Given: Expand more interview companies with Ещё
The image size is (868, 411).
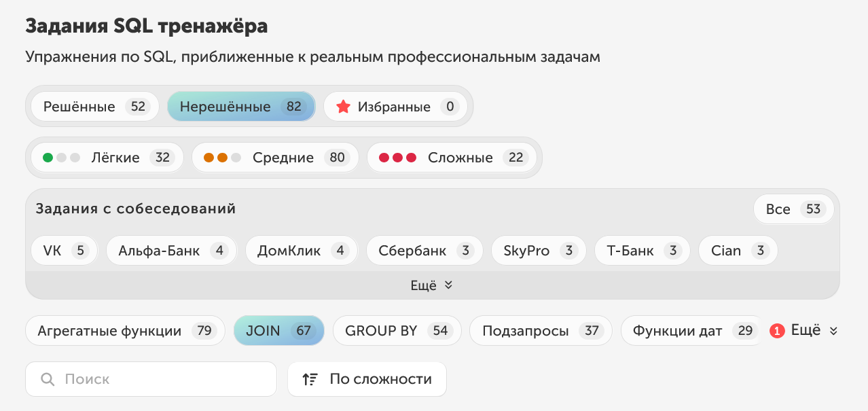Looking at the screenshot, I should [431, 285].
